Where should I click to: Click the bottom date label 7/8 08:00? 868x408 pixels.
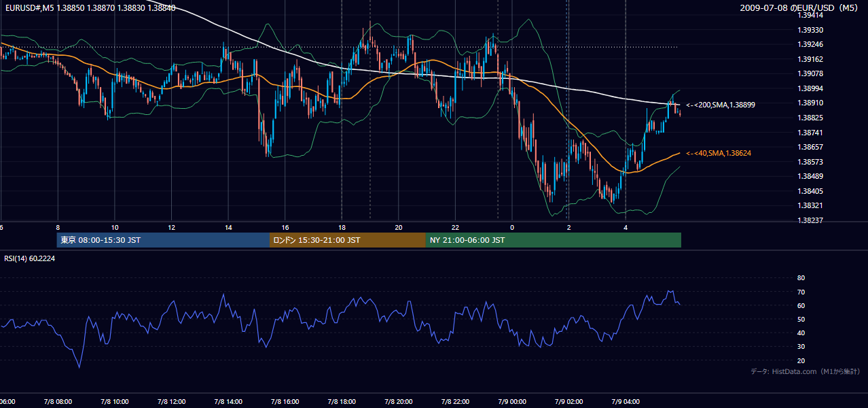[58, 402]
